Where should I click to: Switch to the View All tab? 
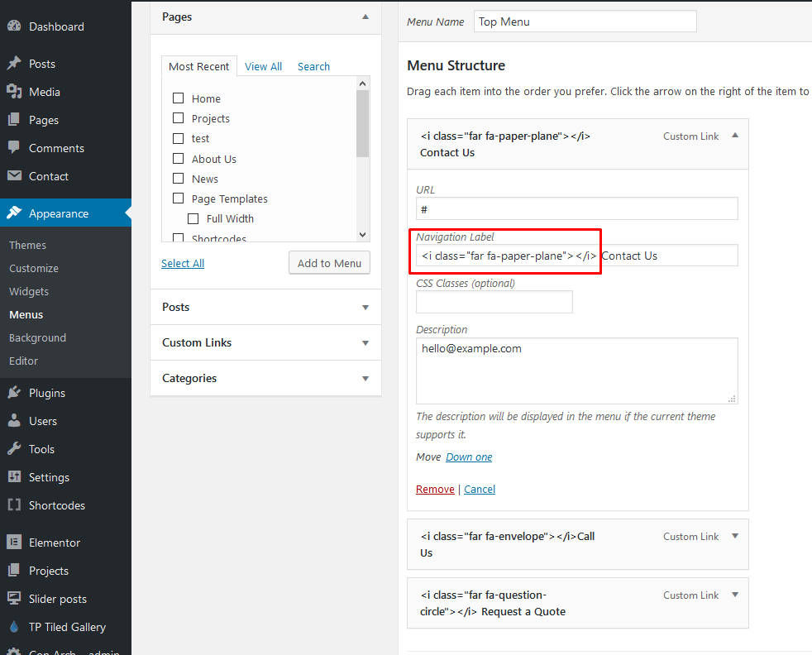(263, 67)
